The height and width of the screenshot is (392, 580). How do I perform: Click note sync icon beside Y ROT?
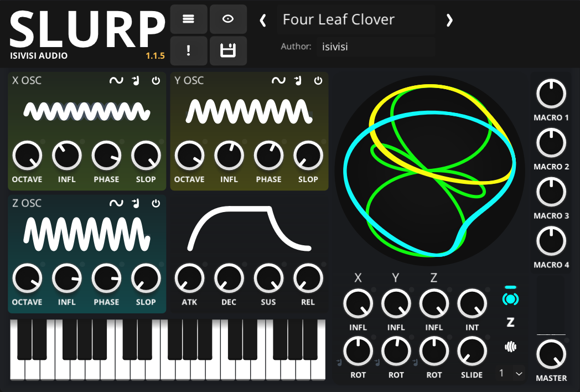point(377,362)
